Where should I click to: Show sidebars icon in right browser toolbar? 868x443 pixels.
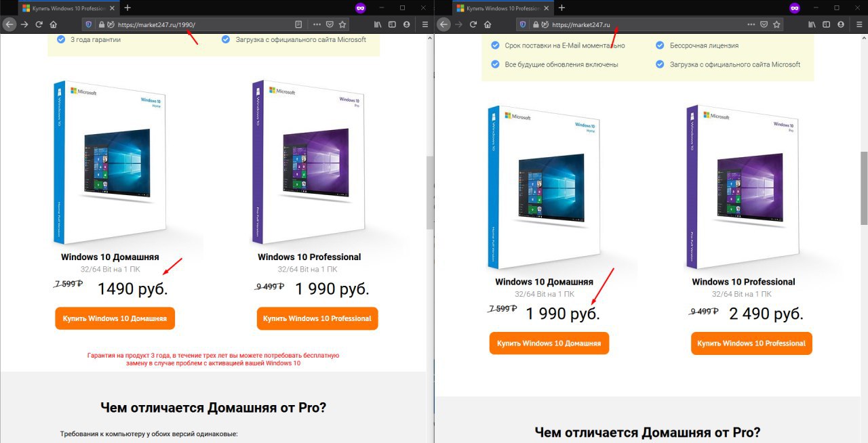tap(826, 24)
